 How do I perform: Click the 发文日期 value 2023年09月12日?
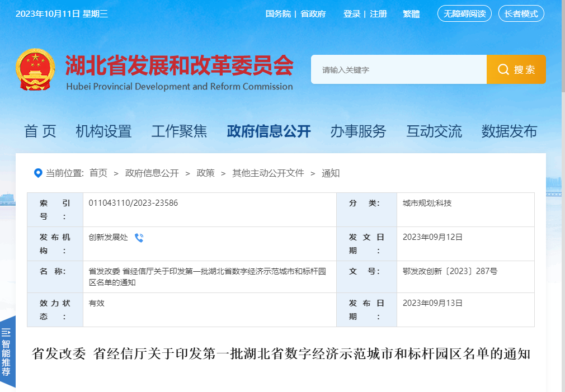pyautogui.click(x=432, y=237)
